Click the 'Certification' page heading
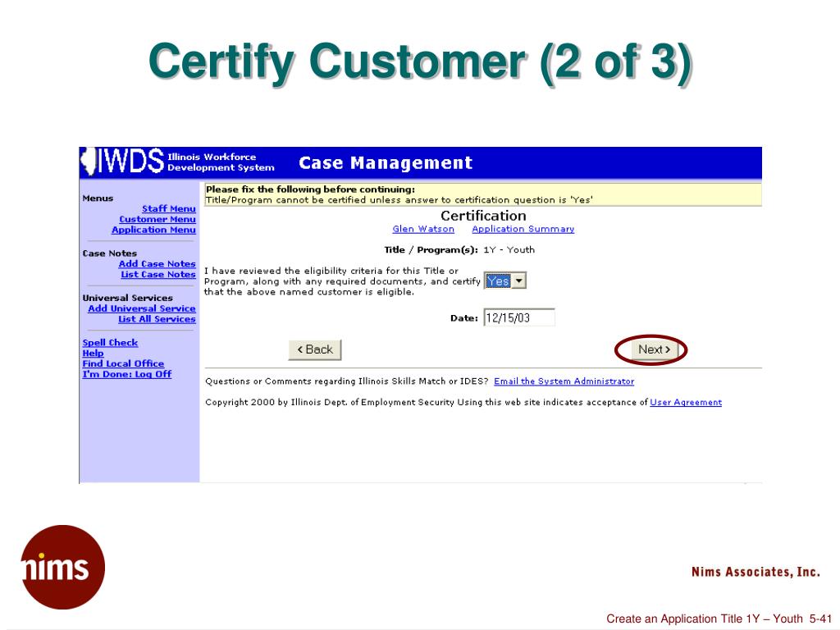Screen dimensions: 840x630 click(483, 216)
